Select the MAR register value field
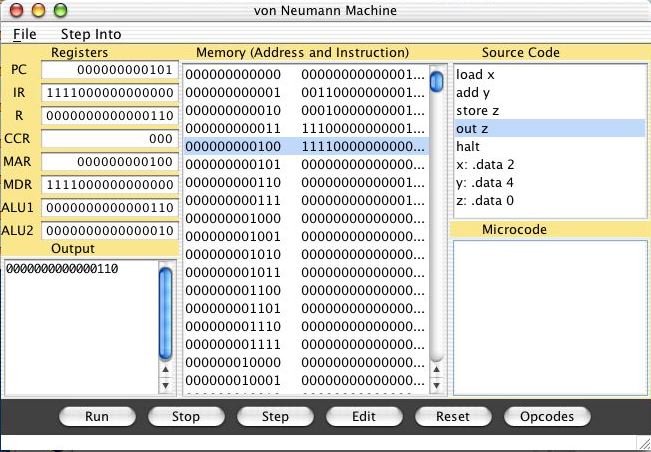Screen dimensions: 651x452 [110, 162]
